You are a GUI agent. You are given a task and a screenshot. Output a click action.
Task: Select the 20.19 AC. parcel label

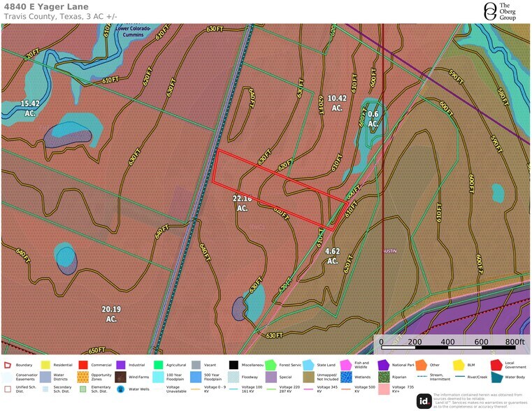pos(111,313)
